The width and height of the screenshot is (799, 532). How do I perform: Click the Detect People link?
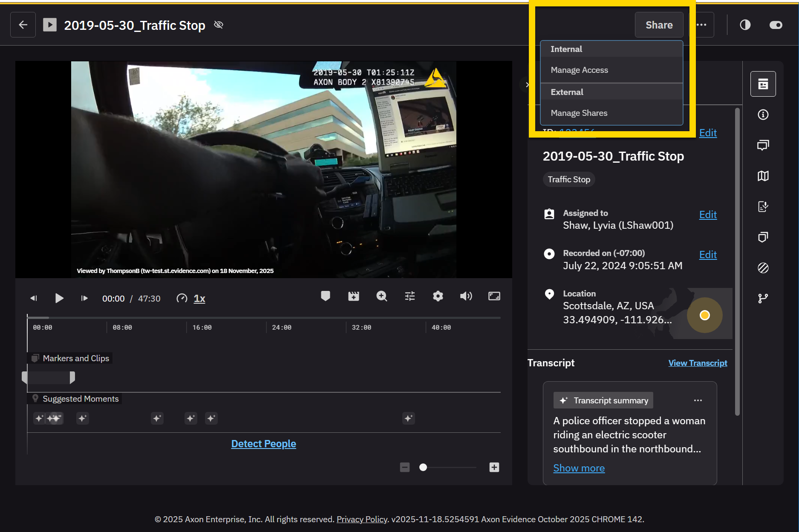(x=263, y=444)
